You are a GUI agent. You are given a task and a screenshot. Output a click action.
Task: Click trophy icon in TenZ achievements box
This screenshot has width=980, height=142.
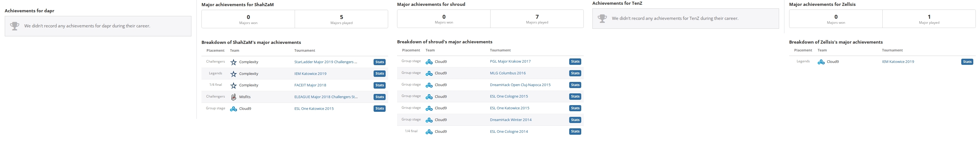[x=602, y=18]
